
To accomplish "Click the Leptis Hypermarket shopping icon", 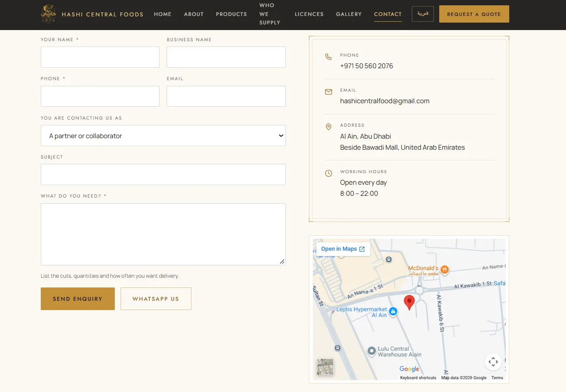I will pos(393,312).
